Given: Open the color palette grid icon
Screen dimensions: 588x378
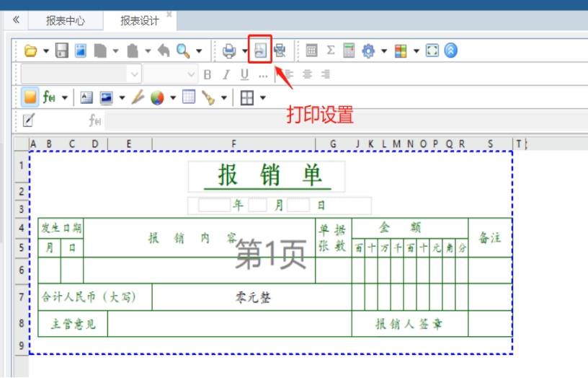Looking at the screenshot, I should (x=401, y=50).
